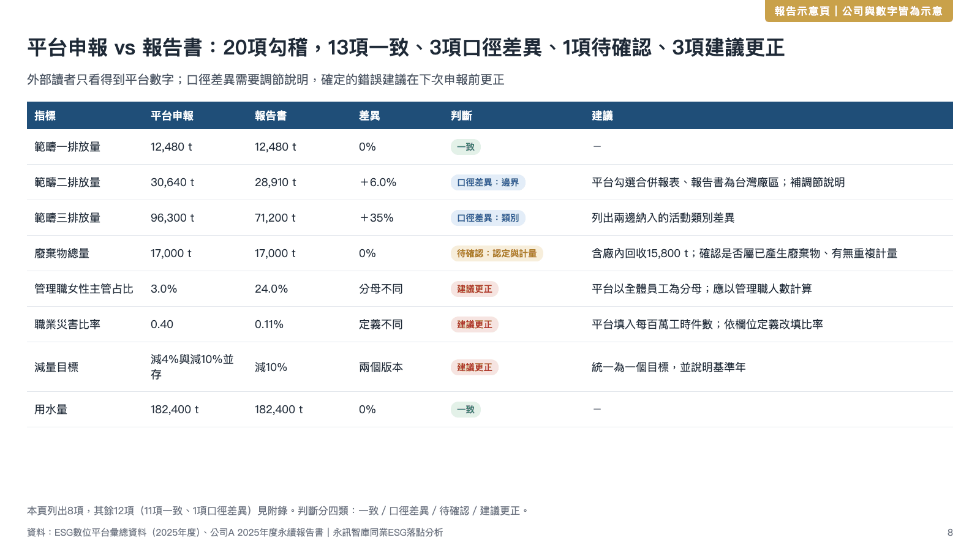980x551 pixels.
Task: Select the text 統一為一個目標，並說明基準年
Action: [x=669, y=367]
